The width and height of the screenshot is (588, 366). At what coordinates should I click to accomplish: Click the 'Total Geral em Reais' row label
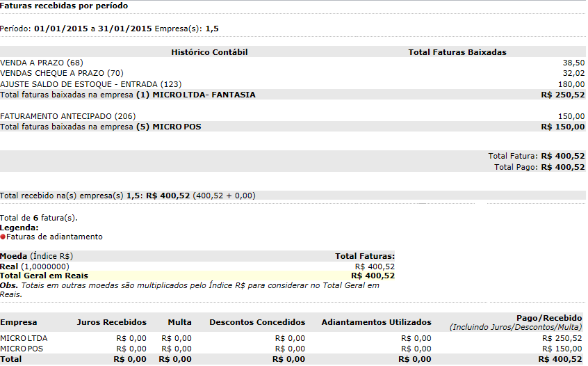pos(44,276)
